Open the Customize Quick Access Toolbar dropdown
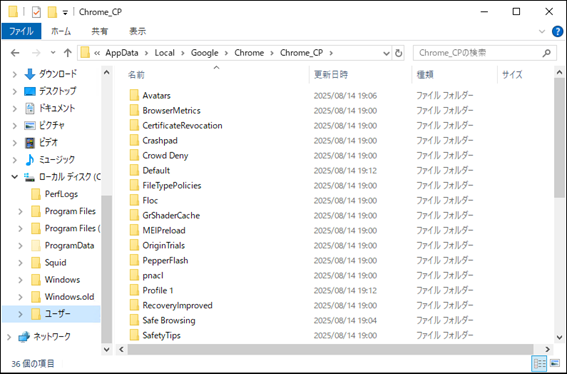Viewport: 567px width, 374px height. point(65,13)
